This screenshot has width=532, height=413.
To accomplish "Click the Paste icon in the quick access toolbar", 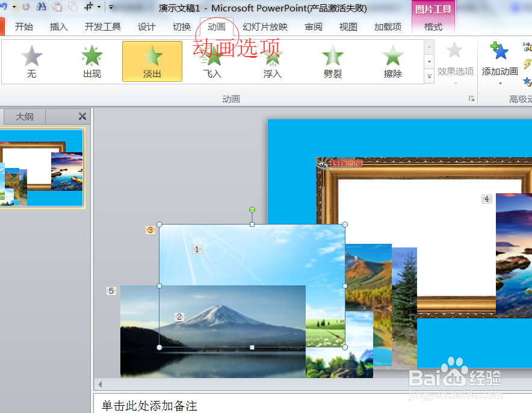I will [57, 6].
